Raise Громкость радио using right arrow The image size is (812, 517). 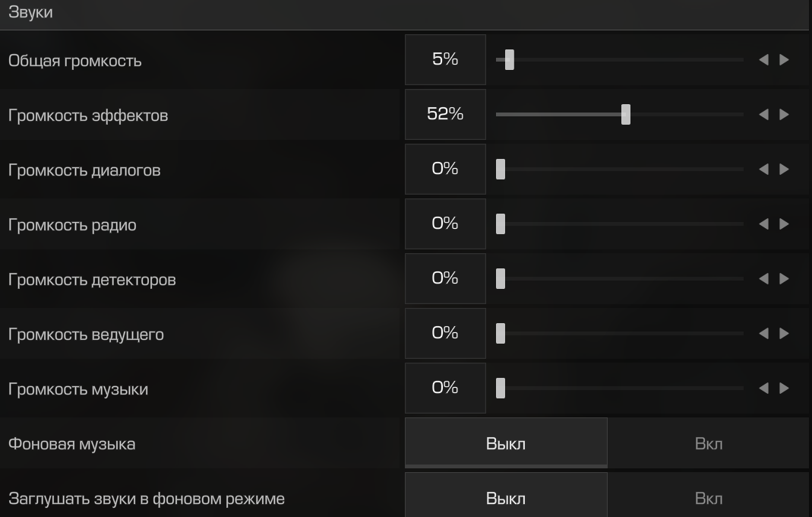click(785, 224)
